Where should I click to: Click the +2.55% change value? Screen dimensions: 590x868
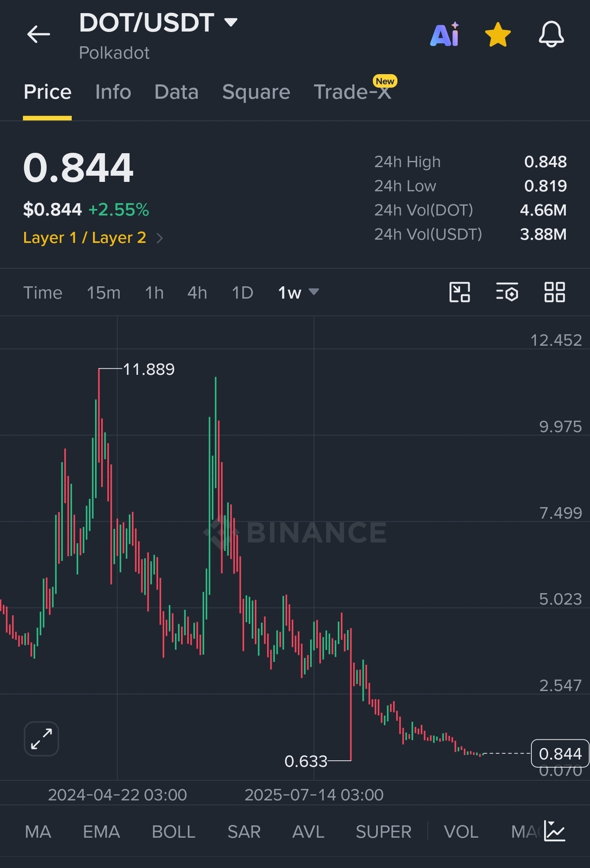coord(119,210)
